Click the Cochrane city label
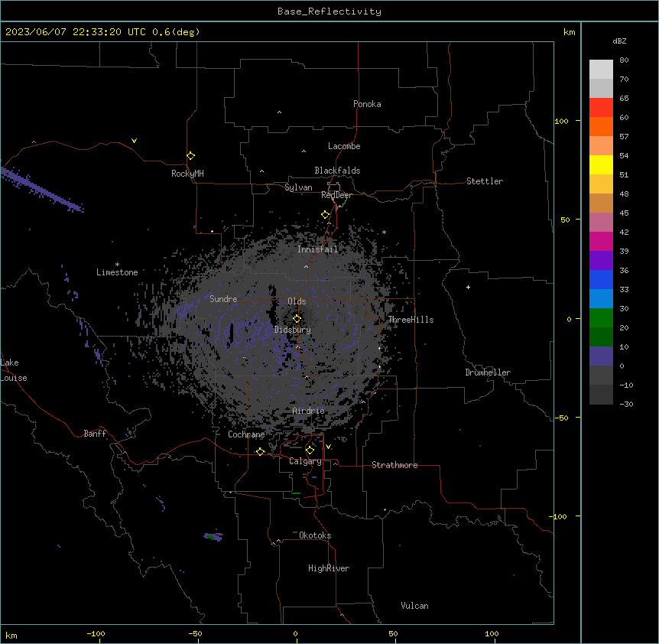The height and width of the screenshot is (644, 659). (246, 434)
